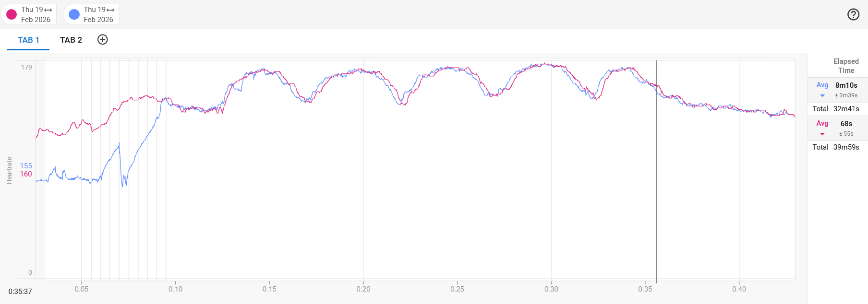868x304 pixels.
Task: Add a new tab with plus icon
Action: click(x=102, y=40)
